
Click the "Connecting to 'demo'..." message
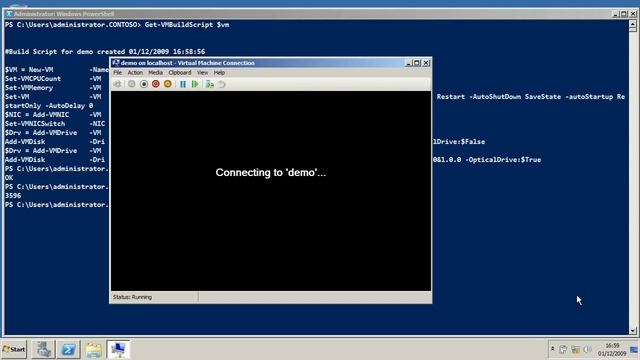pos(271,173)
